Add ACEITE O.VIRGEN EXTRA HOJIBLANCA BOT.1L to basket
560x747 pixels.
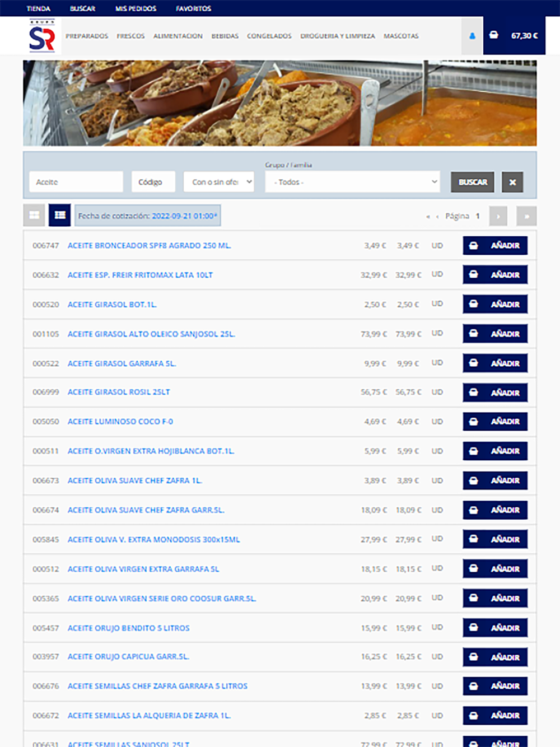pyautogui.click(x=495, y=451)
